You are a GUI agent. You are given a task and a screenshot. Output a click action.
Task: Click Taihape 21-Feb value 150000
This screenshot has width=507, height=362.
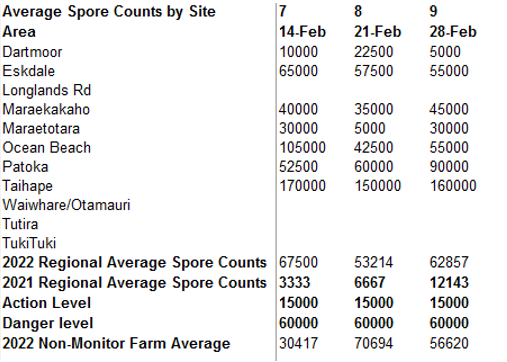pos(377,186)
